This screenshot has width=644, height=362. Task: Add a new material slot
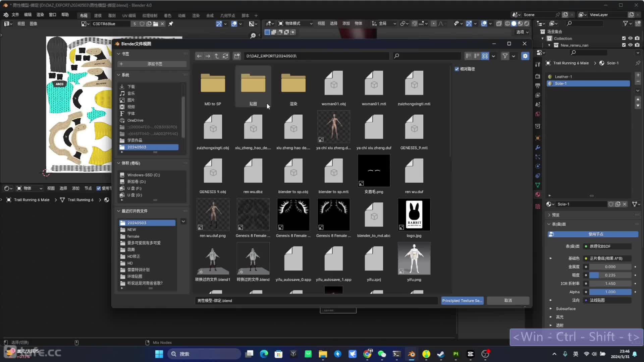click(638, 75)
